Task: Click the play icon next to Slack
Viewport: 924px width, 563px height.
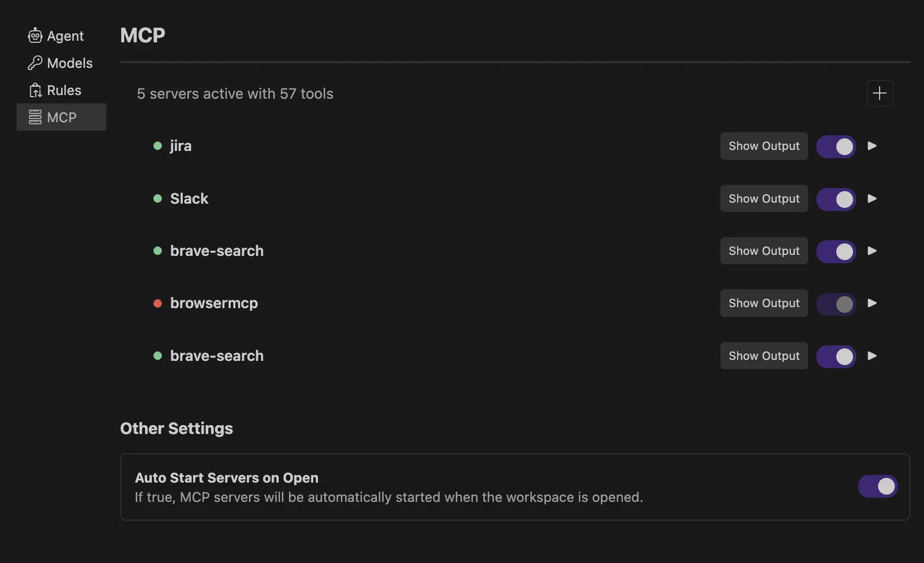Action: click(x=872, y=199)
